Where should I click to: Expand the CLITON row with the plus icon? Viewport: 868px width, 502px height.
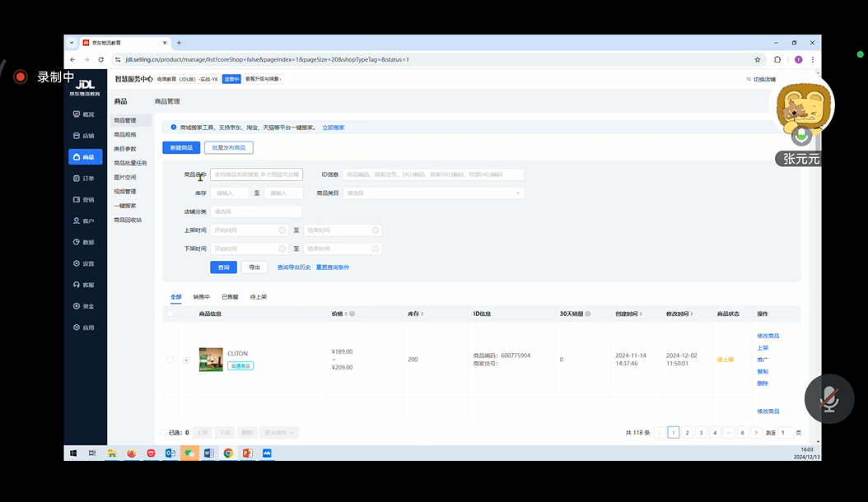click(186, 360)
